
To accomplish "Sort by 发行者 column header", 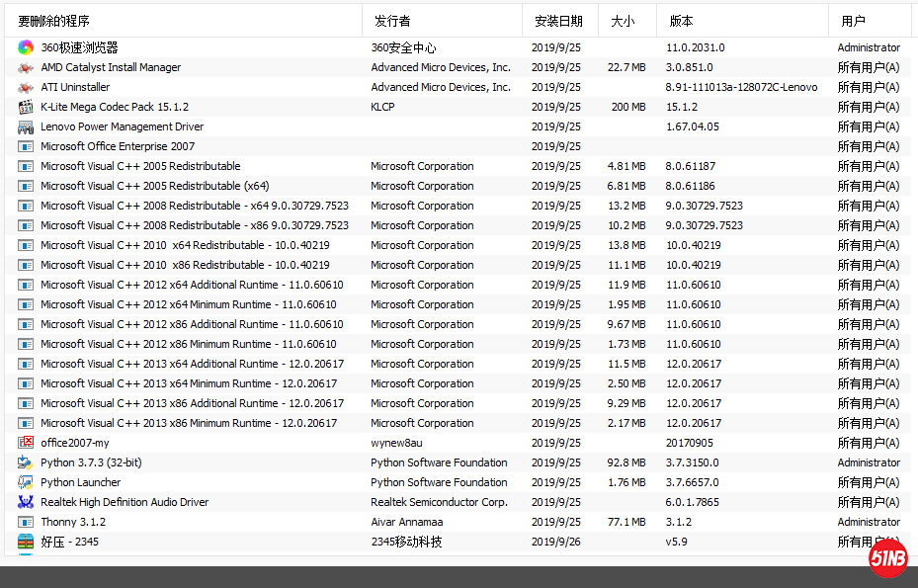I will pyautogui.click(x=392, y=21).
